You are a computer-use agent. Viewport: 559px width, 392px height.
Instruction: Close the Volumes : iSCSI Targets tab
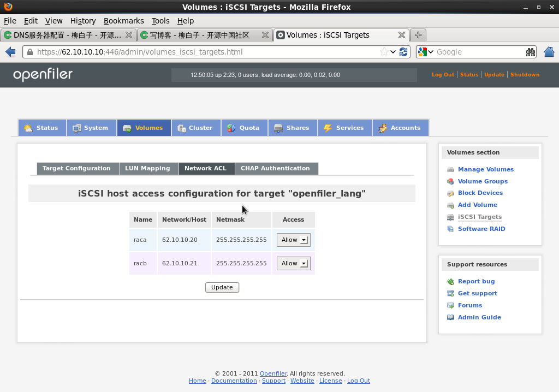(x=401, y=35)
